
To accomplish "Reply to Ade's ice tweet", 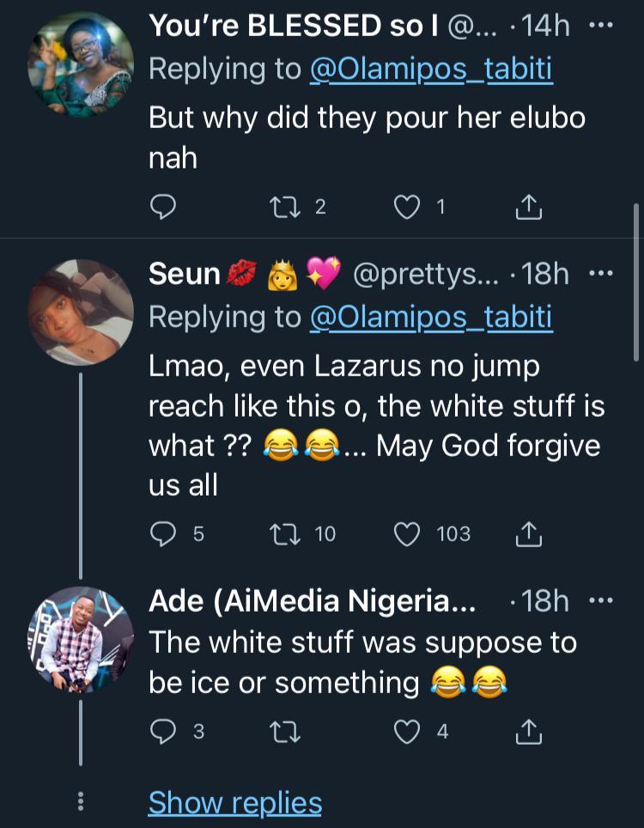I will click(163, 732).
